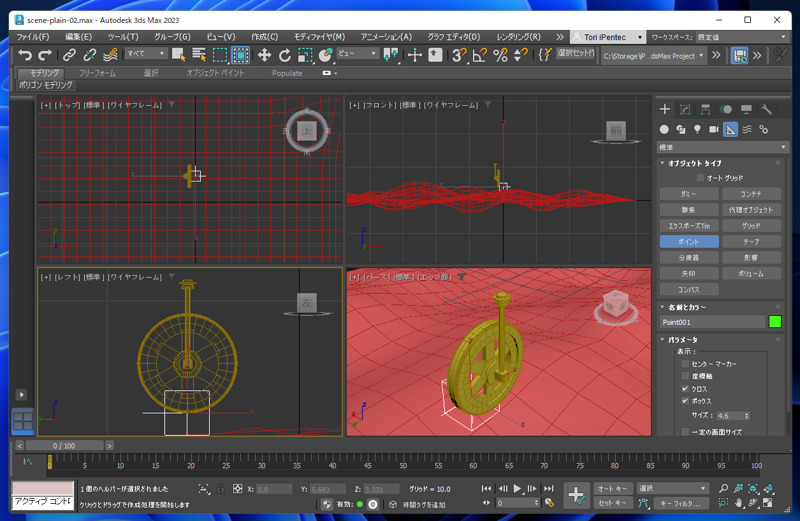The width and height of the screenshot is (800, 521).
Task: Toggle the Angle Snap icon
Action: point(480,55)
